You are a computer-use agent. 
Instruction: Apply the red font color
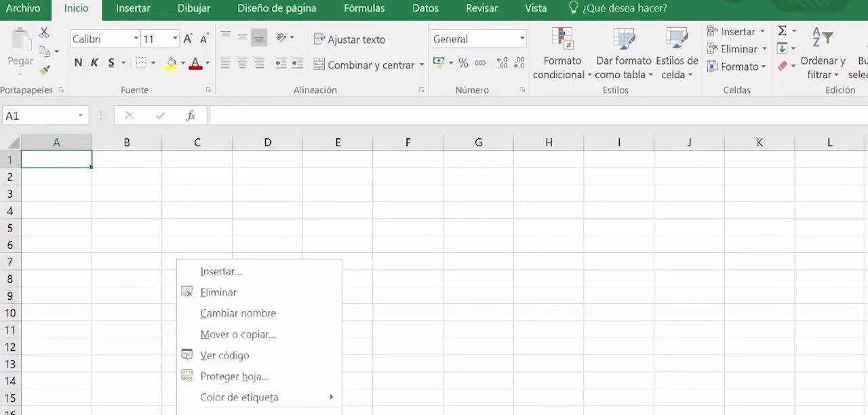point(196,64)
